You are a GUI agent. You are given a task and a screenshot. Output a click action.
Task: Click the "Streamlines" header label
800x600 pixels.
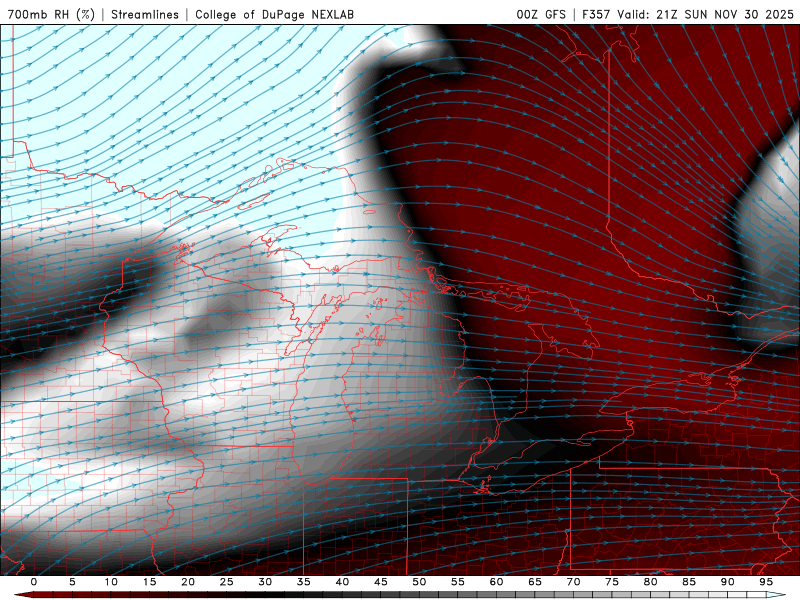tap(145, 14)
